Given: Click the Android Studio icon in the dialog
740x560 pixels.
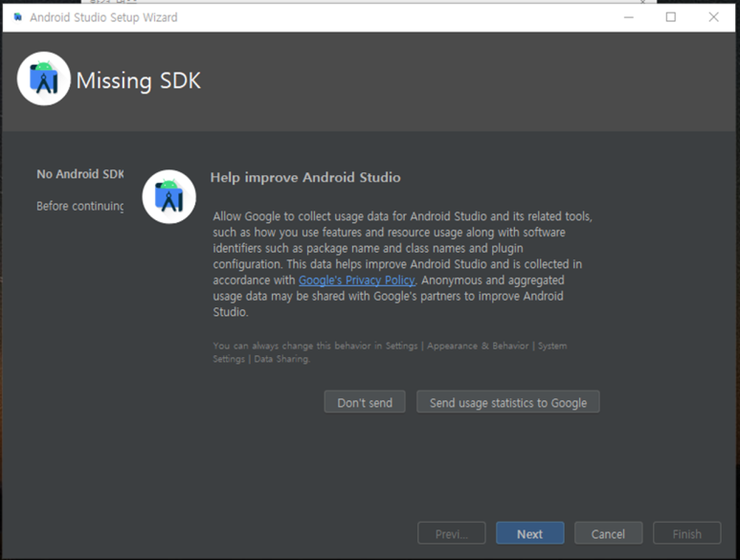Looking at the screenshot, I should [168, 197].
